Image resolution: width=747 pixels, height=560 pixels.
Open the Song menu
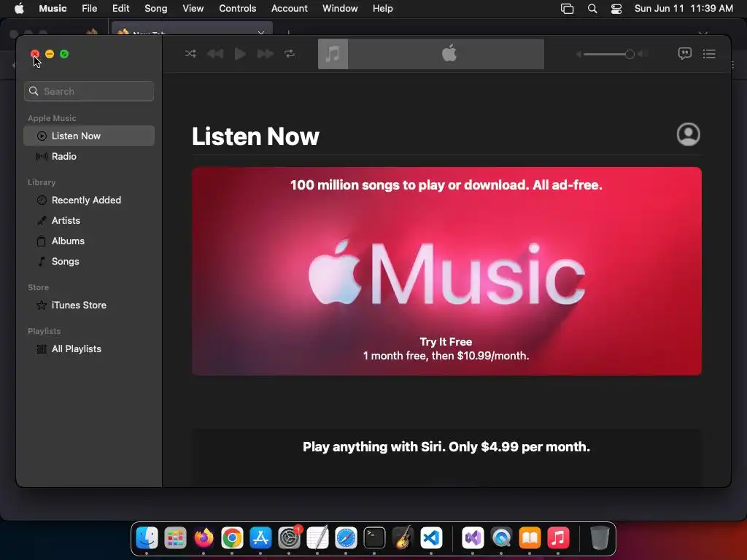tap(156, 8)
